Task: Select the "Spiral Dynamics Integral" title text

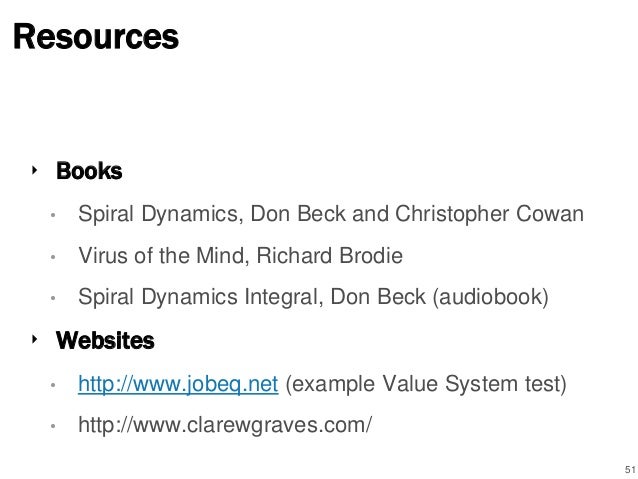Action: coord(199,297)
